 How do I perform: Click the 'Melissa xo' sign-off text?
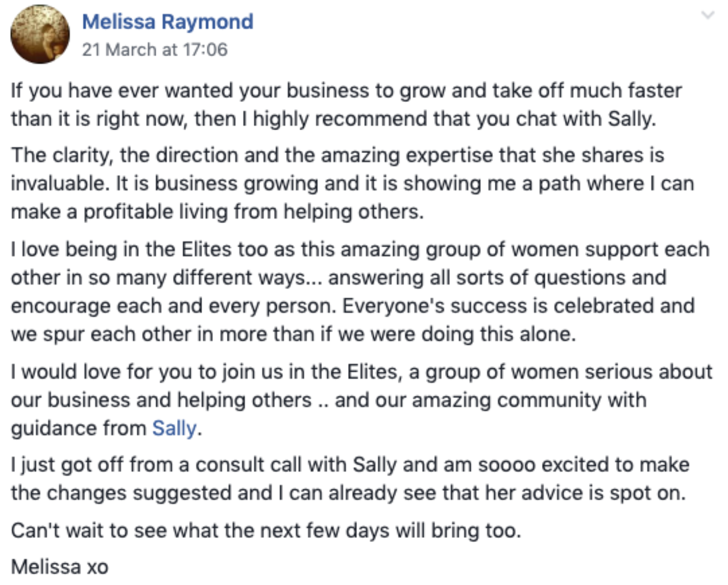(x=59, y=567)
